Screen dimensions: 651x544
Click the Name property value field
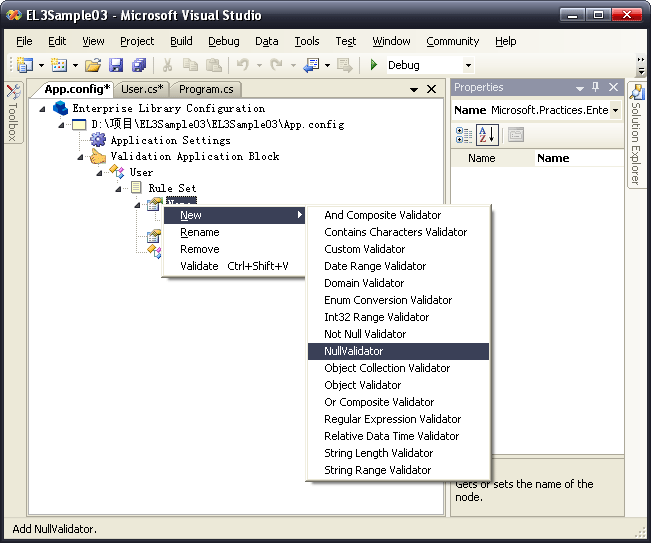(x=579, y=158)
